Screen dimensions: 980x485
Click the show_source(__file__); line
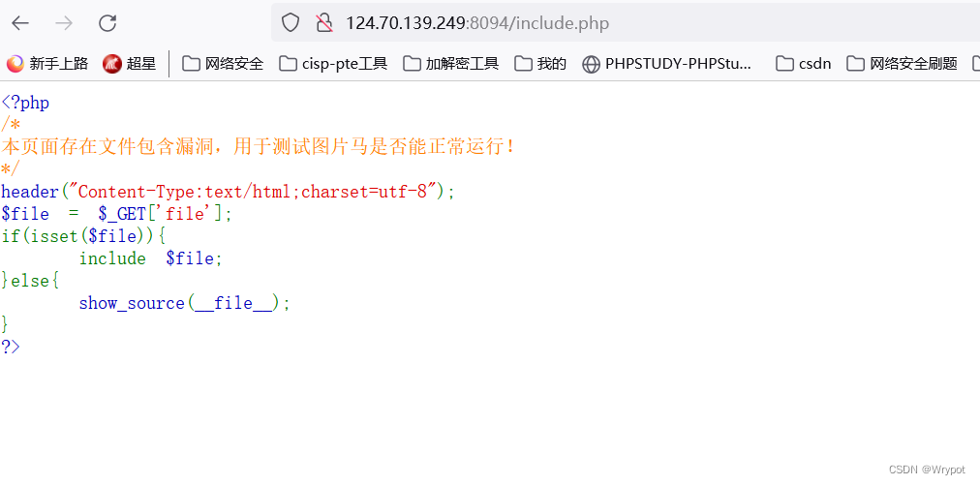coord(185,303)
